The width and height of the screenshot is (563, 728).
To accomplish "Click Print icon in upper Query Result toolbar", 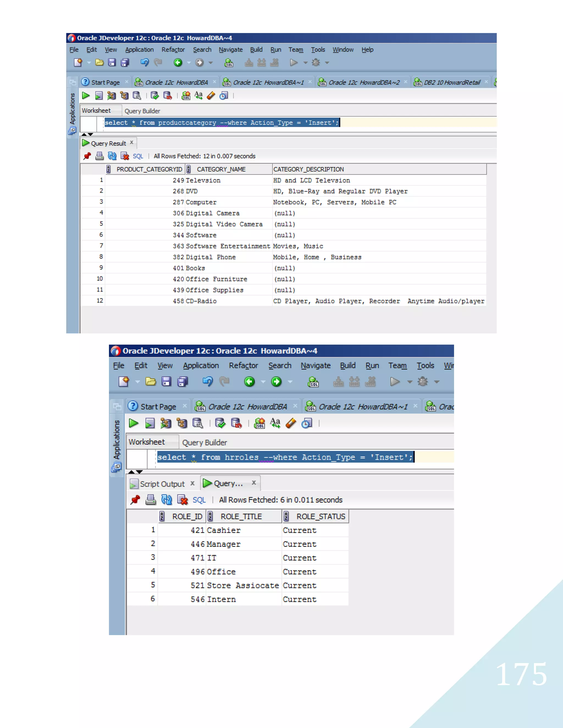I will [x=100, y=156].
